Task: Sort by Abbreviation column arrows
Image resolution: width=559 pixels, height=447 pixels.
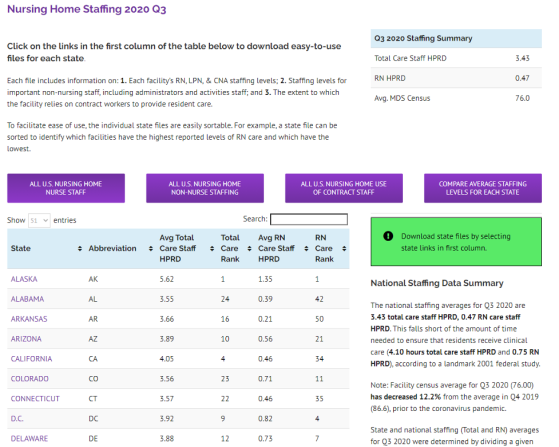Action: [150, 248]
